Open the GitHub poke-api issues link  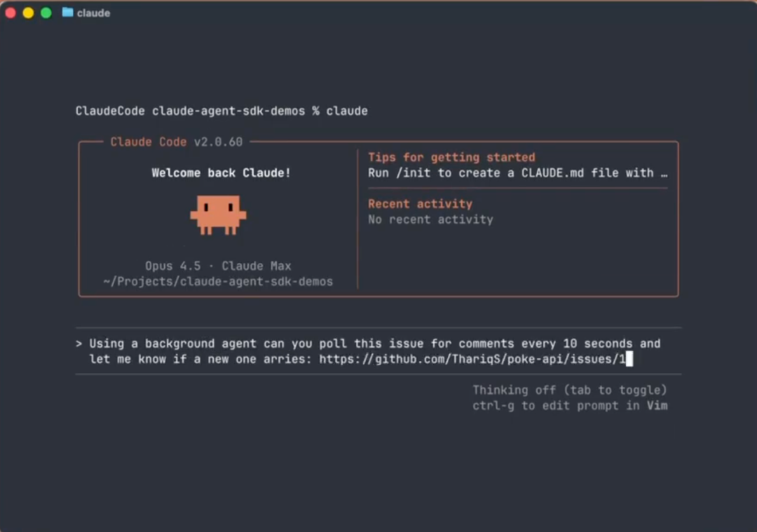pyautogui.click(x=471, y=360)
